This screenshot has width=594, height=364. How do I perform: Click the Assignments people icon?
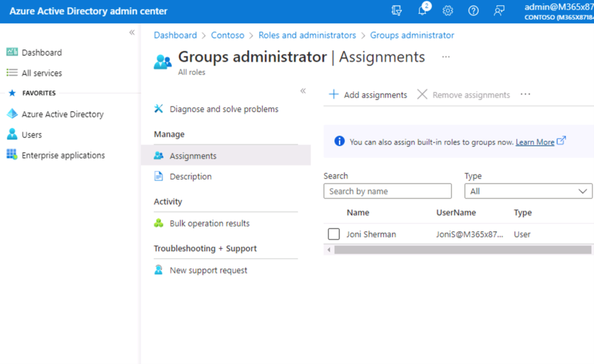coord(159,155)
